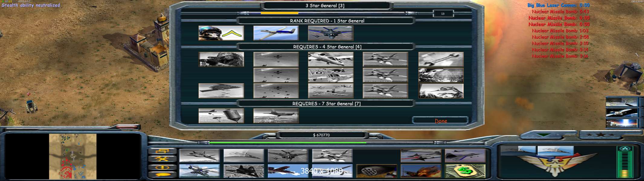Image resolution: width=644 pixels, height=181 pixels.
Task: Click the 3 Star General [3] title
Action: 325,6
